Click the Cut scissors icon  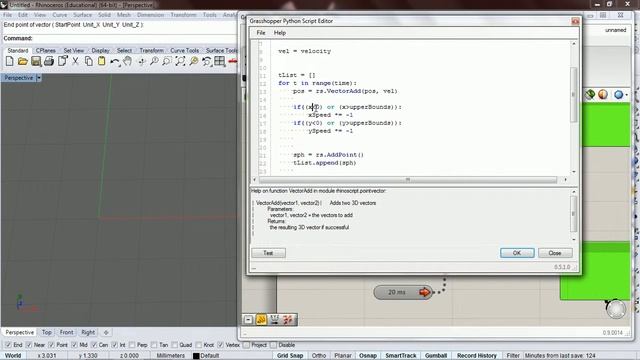tap(75, 61)
